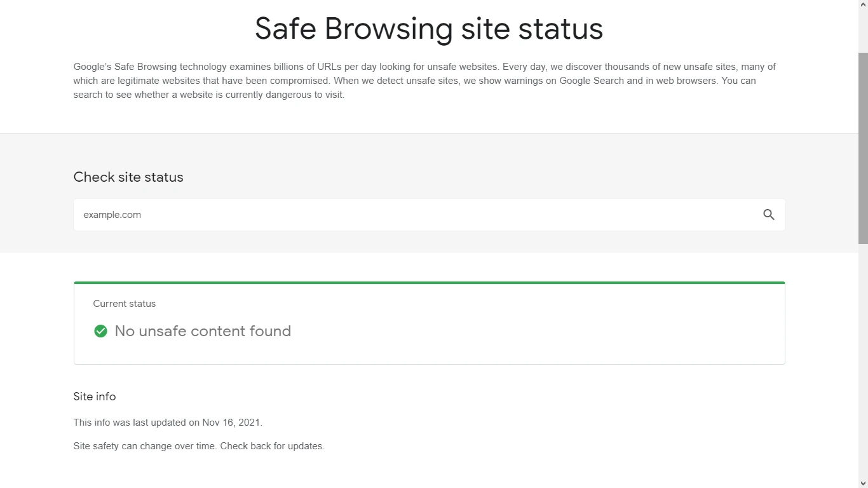Click the "Current status" label
This screenshot has height=488, width=868.
(x=125, y=304)
